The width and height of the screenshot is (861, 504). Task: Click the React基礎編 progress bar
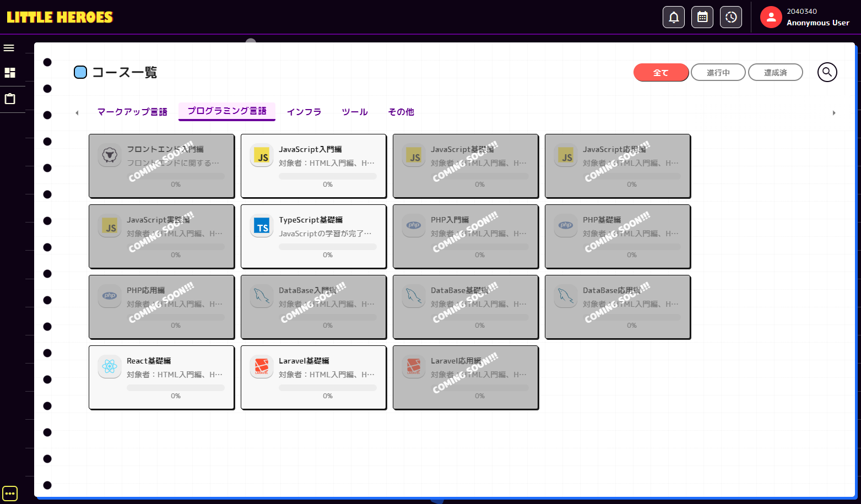176,388
